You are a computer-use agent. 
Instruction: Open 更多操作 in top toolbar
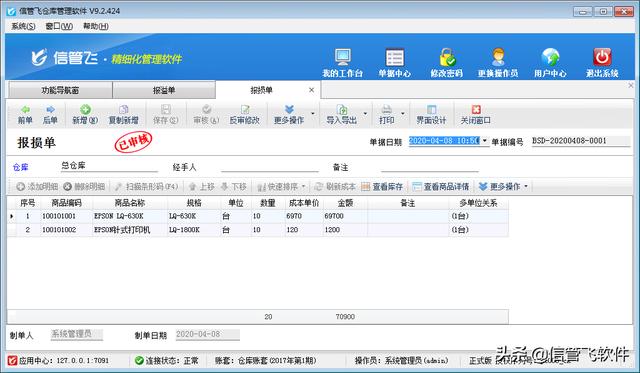click(x=289, y=115)
